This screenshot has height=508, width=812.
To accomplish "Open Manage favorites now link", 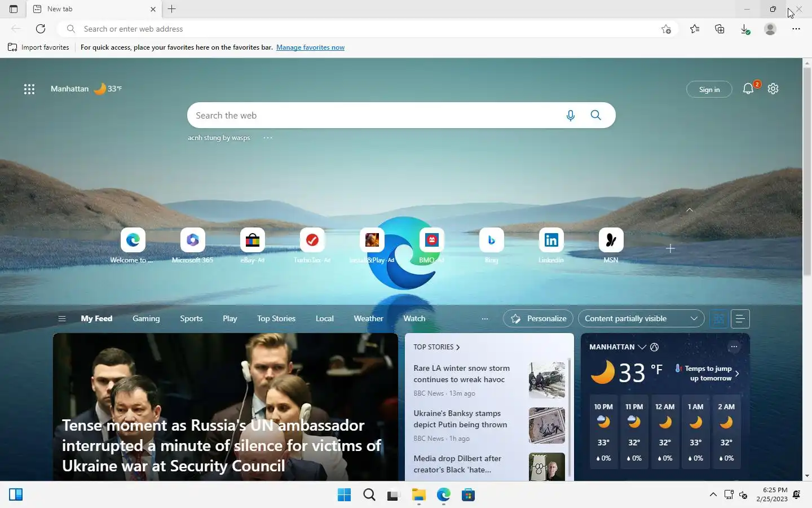I will [310, 47].
